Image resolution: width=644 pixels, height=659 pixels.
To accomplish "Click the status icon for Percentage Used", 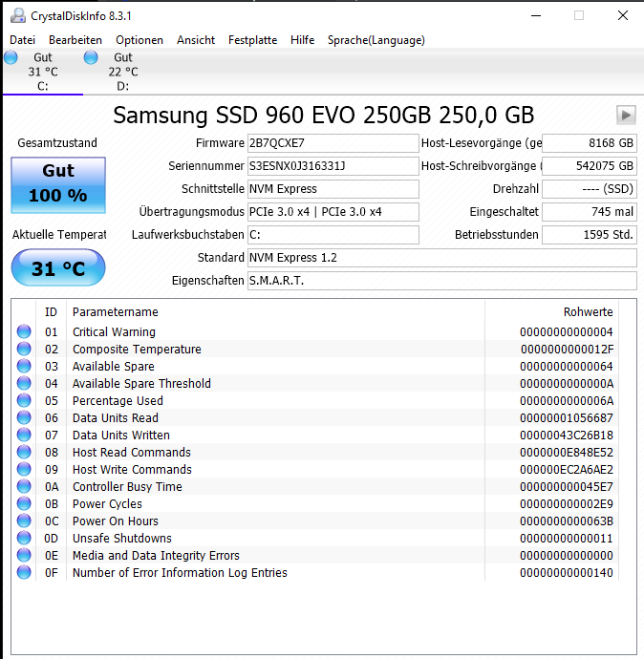I will [x=24, y=400].
